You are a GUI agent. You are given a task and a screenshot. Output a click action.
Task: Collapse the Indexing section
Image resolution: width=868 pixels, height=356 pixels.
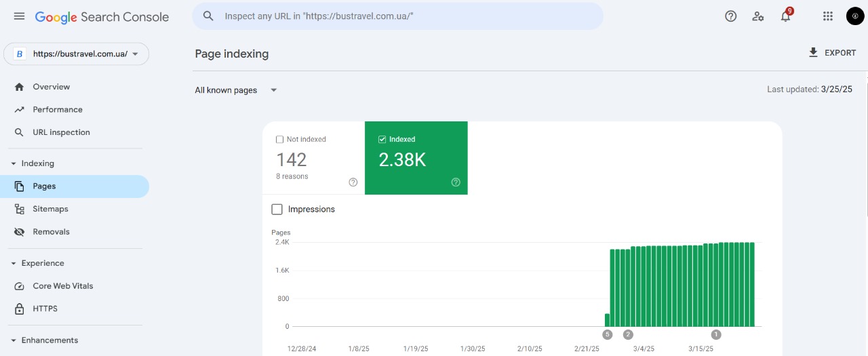tap(14, 163)
